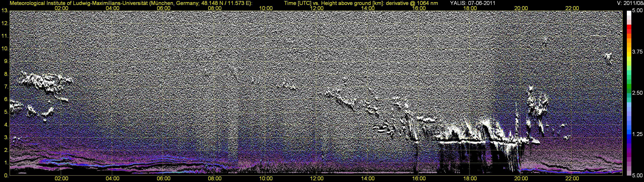Select the 'Time [UTC] vs. Height above ground' heading
The width and height of the screenshot is (644, 182).
pos(361,3)
